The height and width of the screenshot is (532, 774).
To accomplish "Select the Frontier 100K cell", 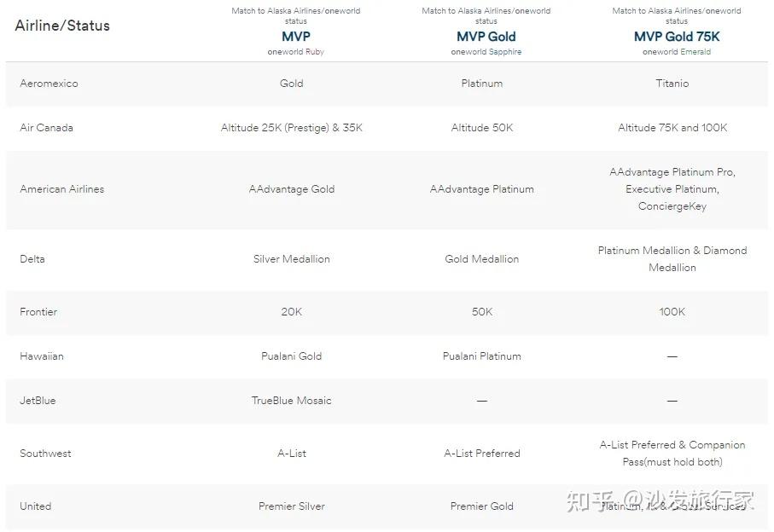I will coord(672,312).
